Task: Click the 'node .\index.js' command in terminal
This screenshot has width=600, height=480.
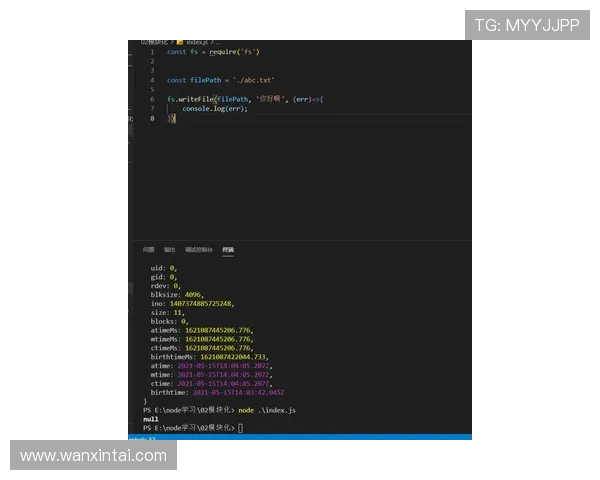Action: coord(267,410)
